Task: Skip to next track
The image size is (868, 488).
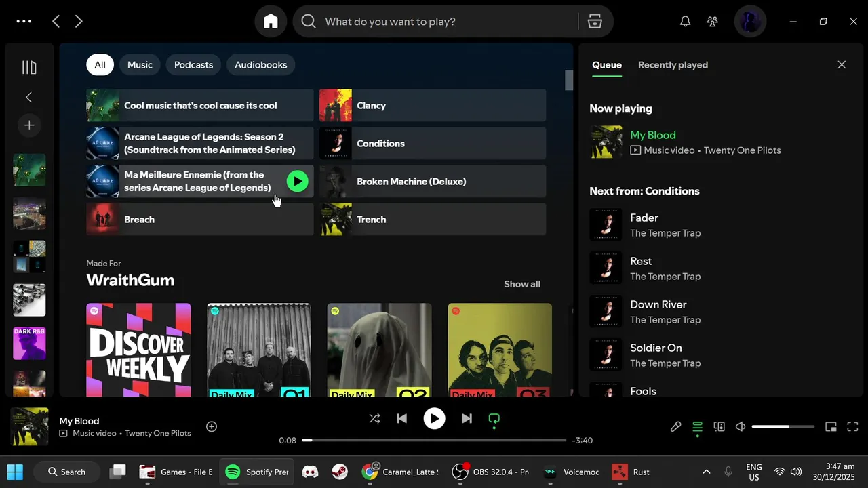Action: point(467,419)
